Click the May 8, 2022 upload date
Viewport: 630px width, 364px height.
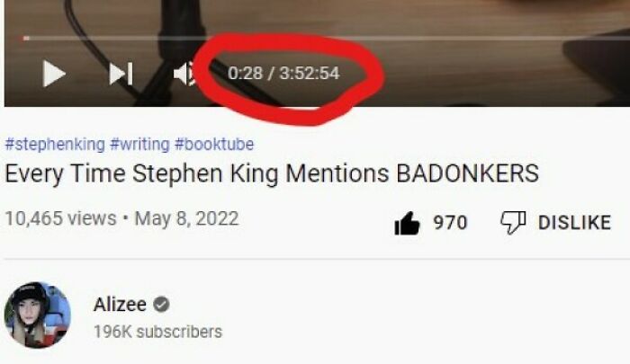coord(187,218)
